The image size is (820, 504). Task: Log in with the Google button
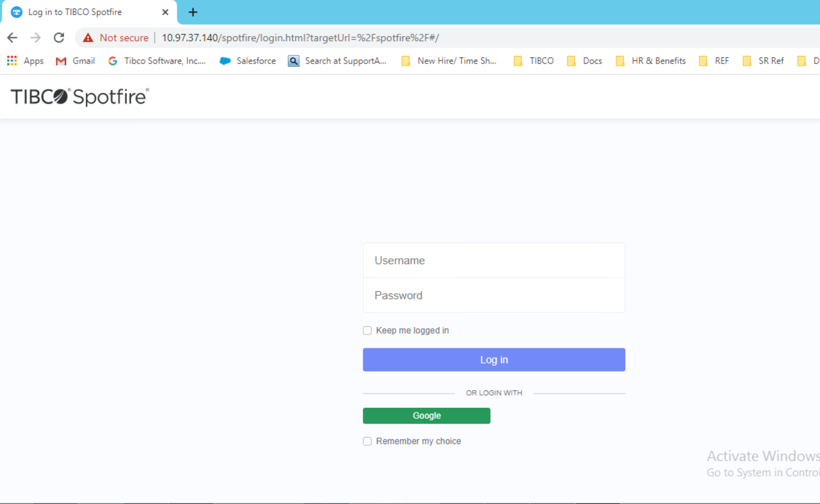point(426,415)
